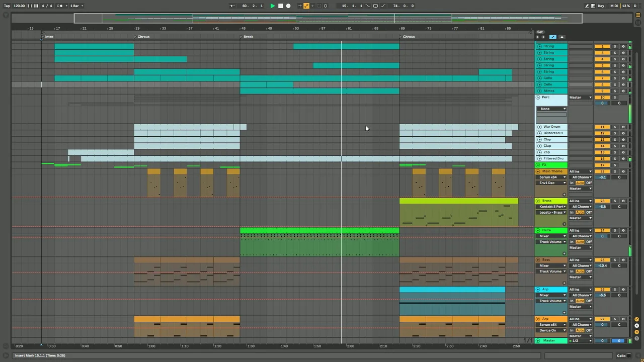Toggle the Follow playback button

point(232,6)
